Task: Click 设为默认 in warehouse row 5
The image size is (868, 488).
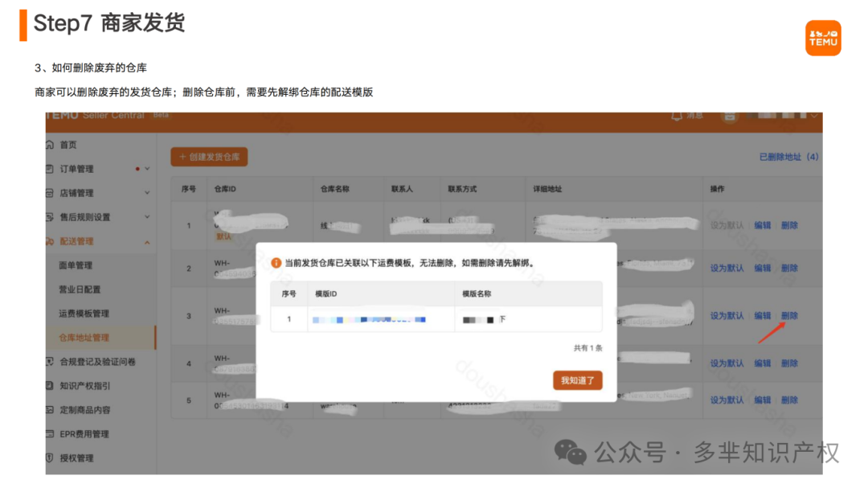Action: click(727, 400)
